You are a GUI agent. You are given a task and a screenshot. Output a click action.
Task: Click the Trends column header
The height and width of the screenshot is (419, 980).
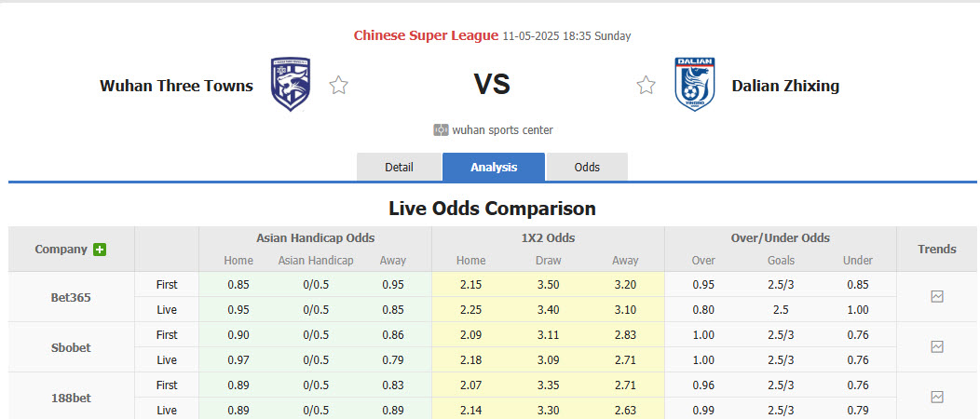936,249
